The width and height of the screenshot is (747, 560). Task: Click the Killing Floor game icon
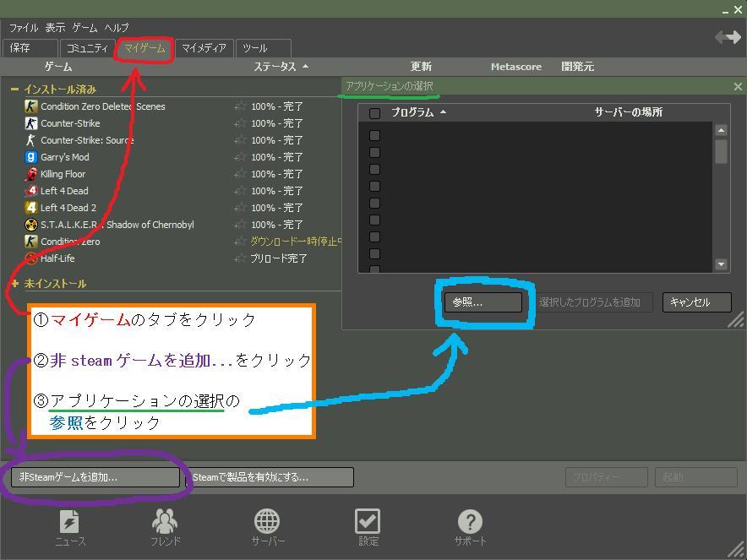pyautogui.click(x=31, y=174)
